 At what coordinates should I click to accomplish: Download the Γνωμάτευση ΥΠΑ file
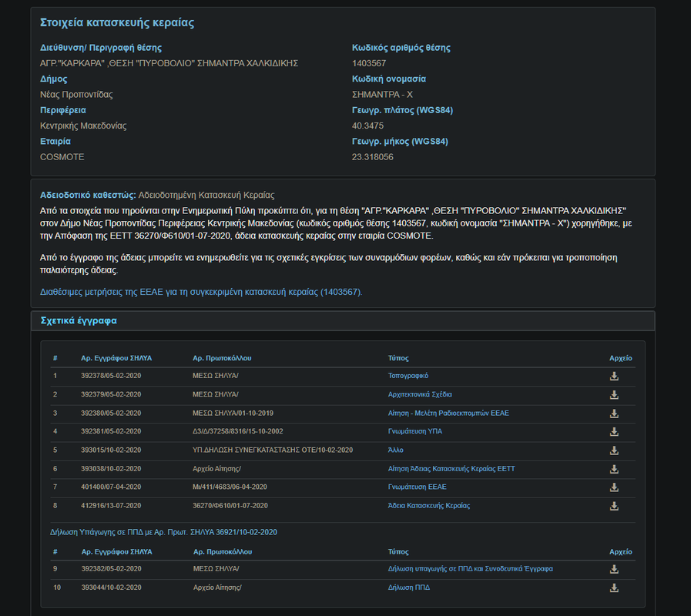pos(614,432)
